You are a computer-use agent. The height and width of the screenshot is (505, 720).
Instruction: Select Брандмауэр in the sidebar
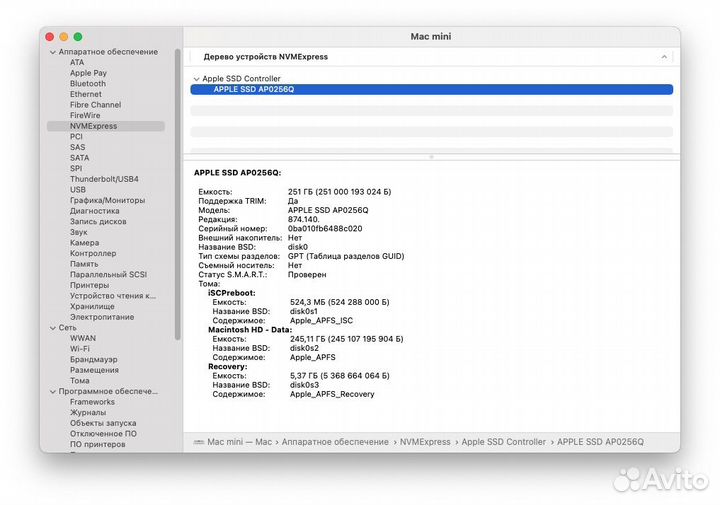[94, 359]
